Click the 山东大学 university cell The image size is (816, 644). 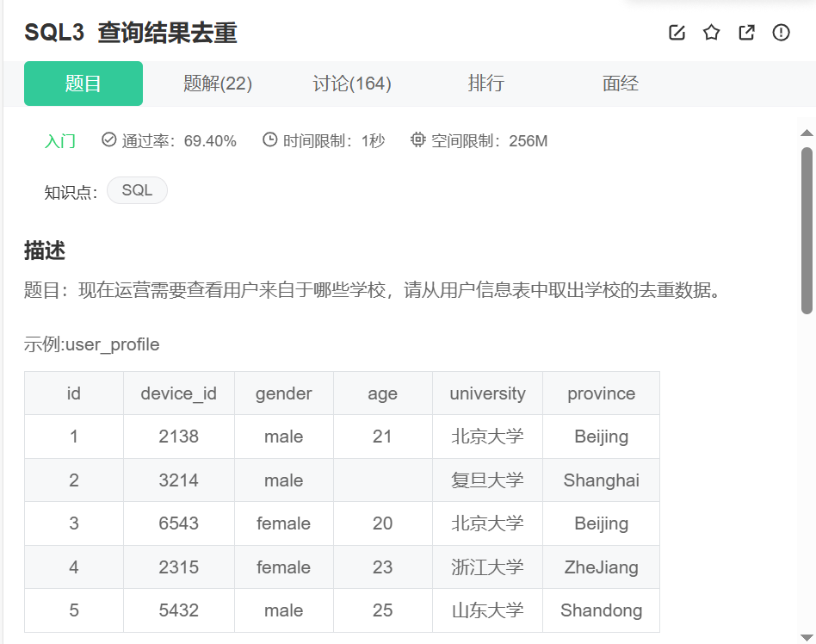488,610
